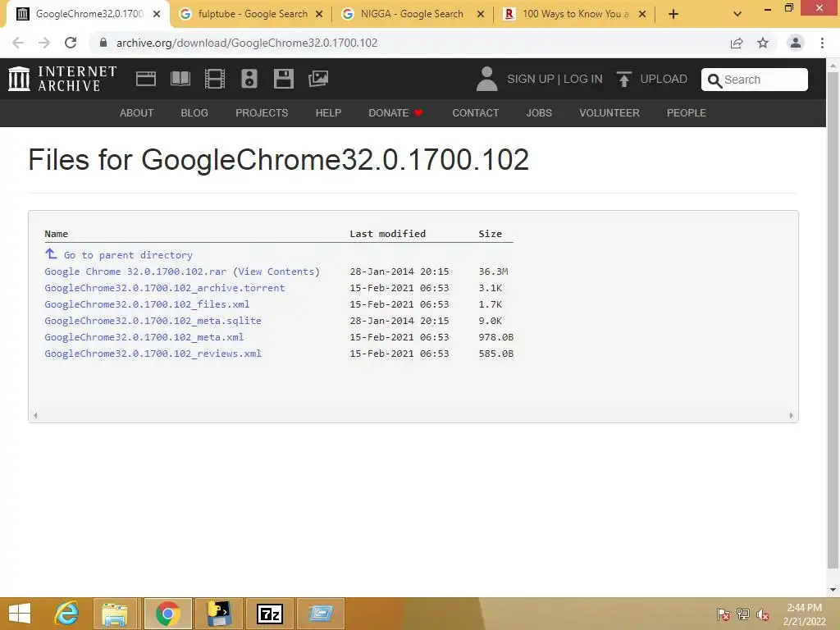840x630 pixels.
Task: Click the upload arrow icon
Action: coord(623,80)
